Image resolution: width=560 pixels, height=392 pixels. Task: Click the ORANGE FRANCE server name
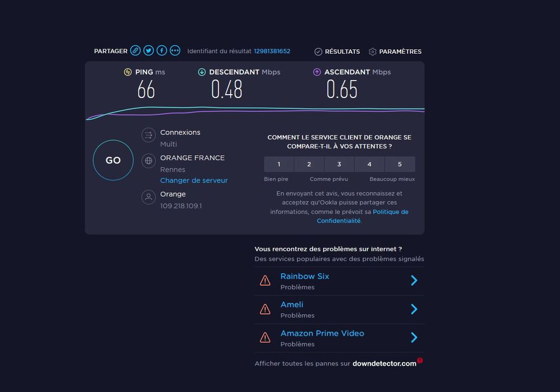point(192,158)
